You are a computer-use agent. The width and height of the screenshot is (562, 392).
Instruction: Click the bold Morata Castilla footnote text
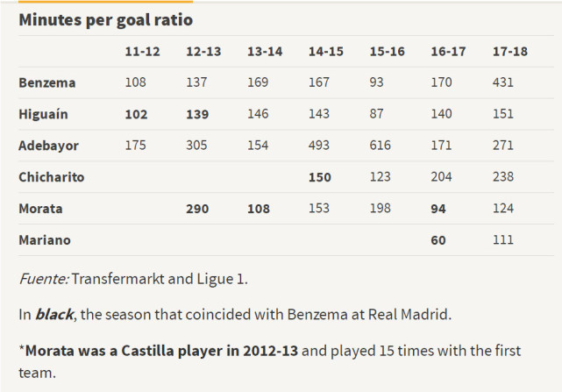(x=162, y=351)
